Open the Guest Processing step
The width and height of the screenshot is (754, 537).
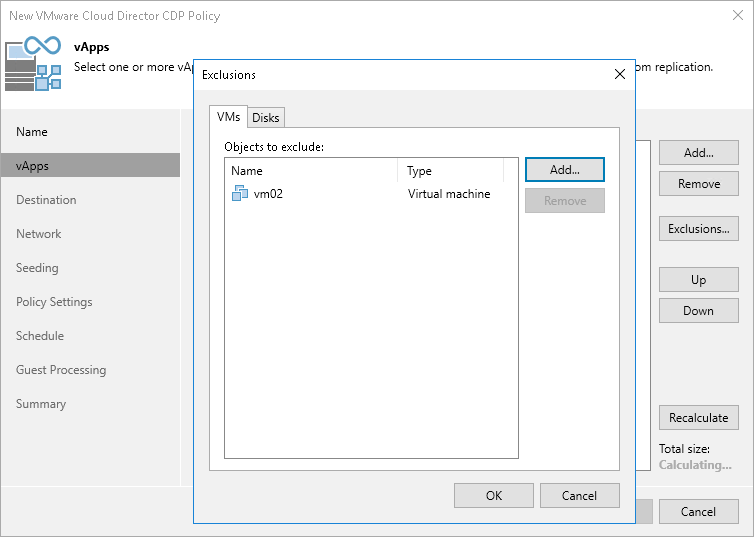click(61, 370)
